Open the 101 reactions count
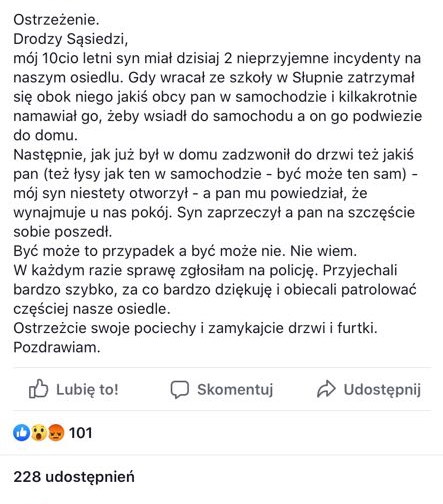443x504 pixels. tap(80, 433)
